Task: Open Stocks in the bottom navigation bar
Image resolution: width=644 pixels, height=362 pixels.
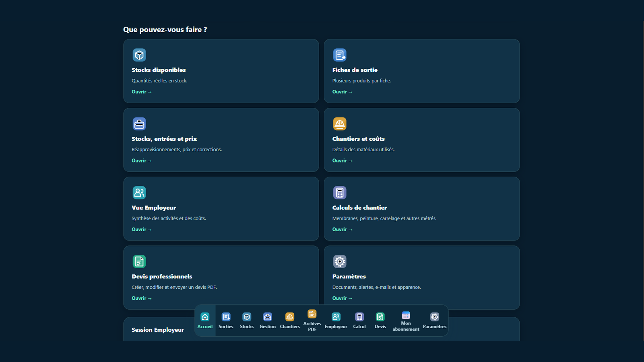Action: coord(247,321)
